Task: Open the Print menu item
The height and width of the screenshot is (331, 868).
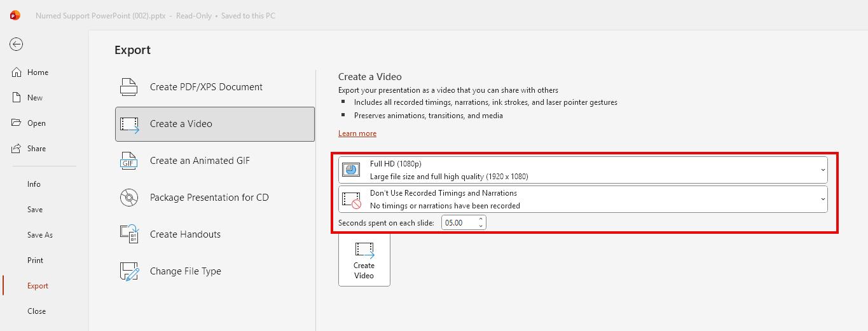Action: (36, 260)
